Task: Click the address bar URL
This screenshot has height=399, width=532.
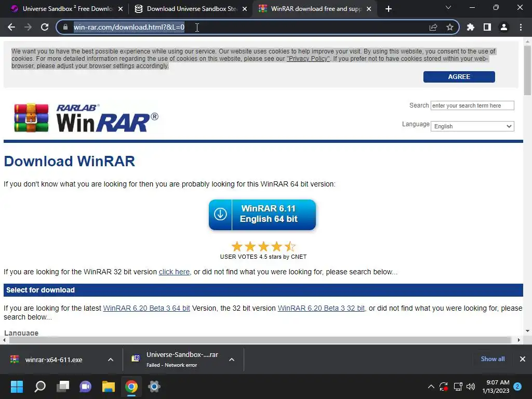Action: [129, 27]
